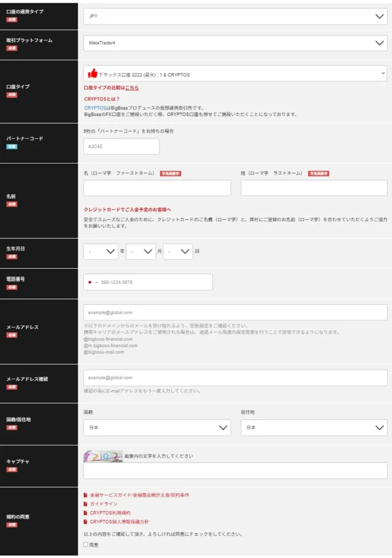Open the nationality (国籍) dropdown

point(157,428)
